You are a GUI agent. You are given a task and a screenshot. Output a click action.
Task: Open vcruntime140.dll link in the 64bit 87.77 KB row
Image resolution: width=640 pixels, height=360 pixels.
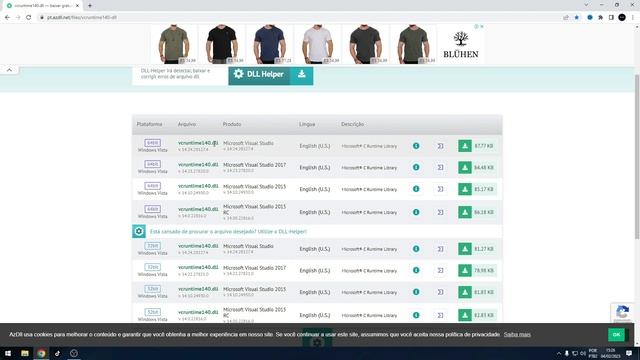coord(198,143)
